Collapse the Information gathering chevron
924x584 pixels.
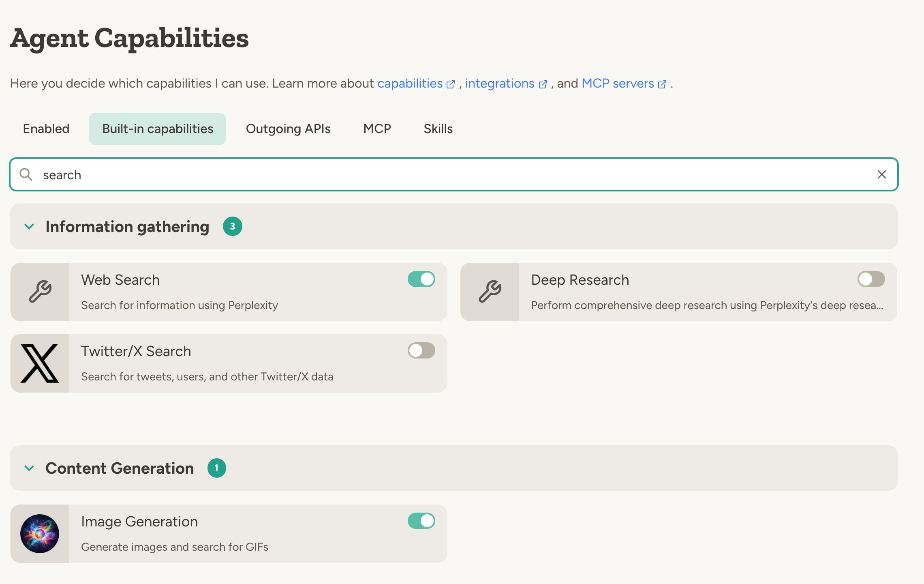[x=29, y=226]
